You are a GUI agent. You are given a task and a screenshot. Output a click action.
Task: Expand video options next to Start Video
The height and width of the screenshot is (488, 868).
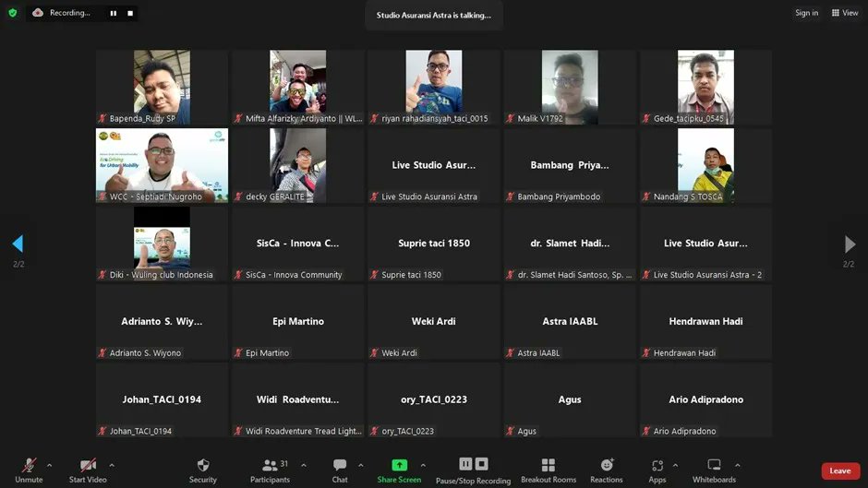click(x=112, y=465)
